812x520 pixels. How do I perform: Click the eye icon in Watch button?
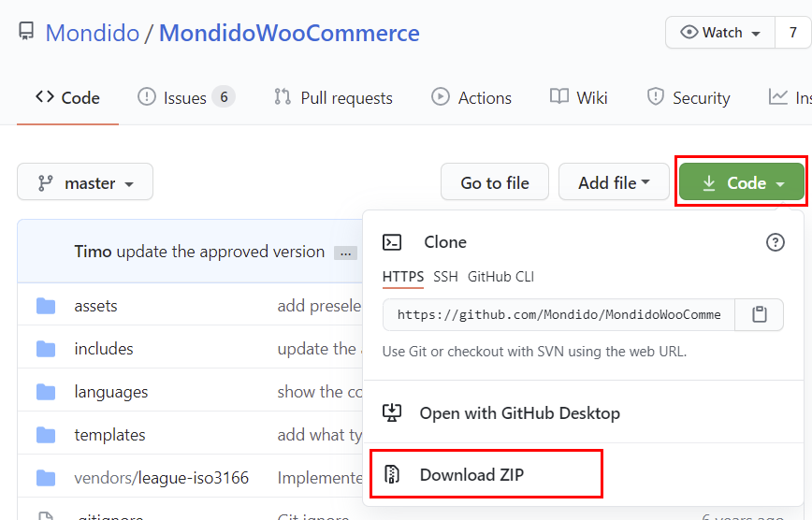pyautogui.click(x=689, y=32)
